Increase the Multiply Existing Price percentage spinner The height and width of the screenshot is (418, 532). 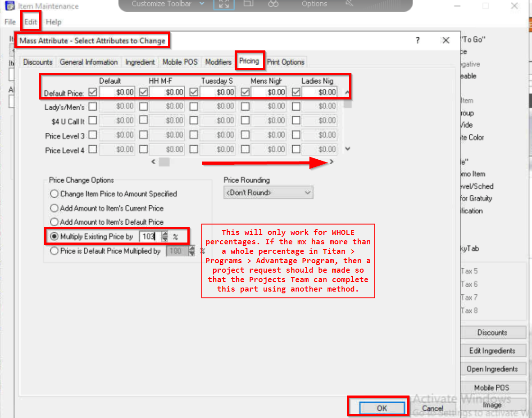164,234
